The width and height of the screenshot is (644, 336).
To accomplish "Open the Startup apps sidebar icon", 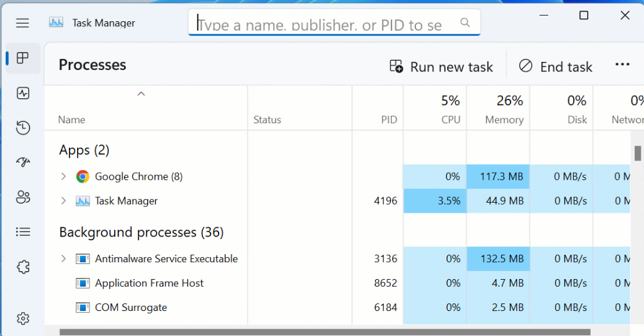I will tap(23, 162).
